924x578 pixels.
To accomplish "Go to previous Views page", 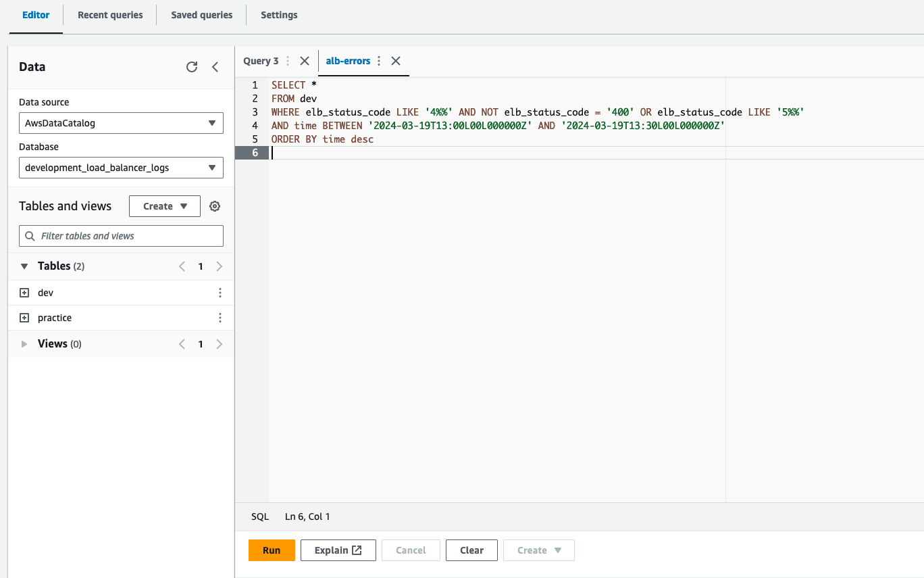I will click(182, 344).
